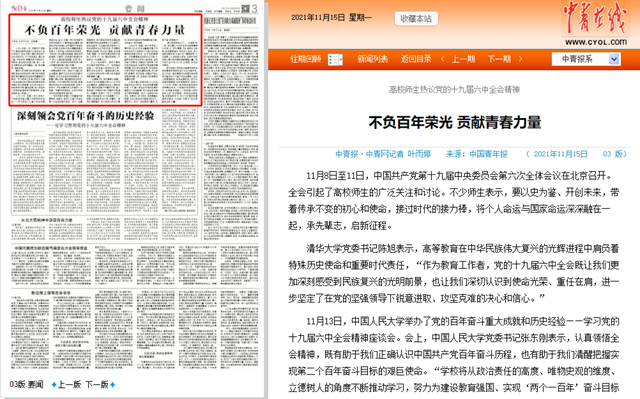Click the main headline 不负百年荣光 贡献青春力量

455,122
